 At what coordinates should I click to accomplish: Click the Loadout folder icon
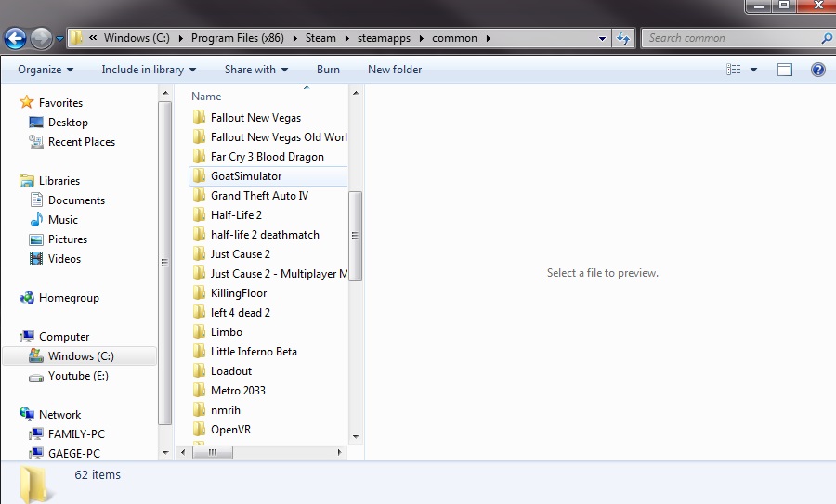[x=200, y=371]
